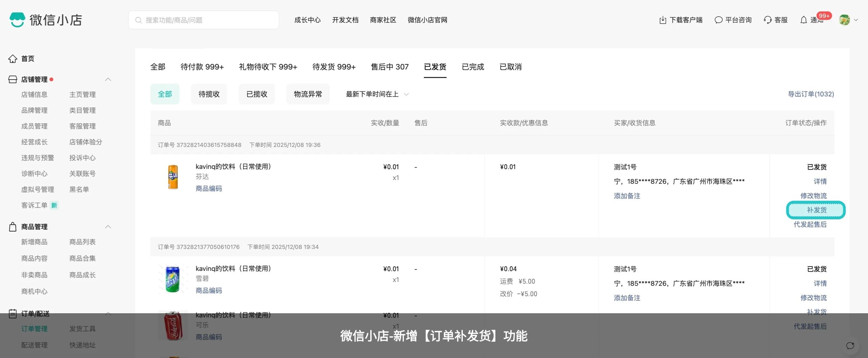Open notifications via the bell icon
The height and width of the screenshot is (358, 868).
tap(804, 20)
